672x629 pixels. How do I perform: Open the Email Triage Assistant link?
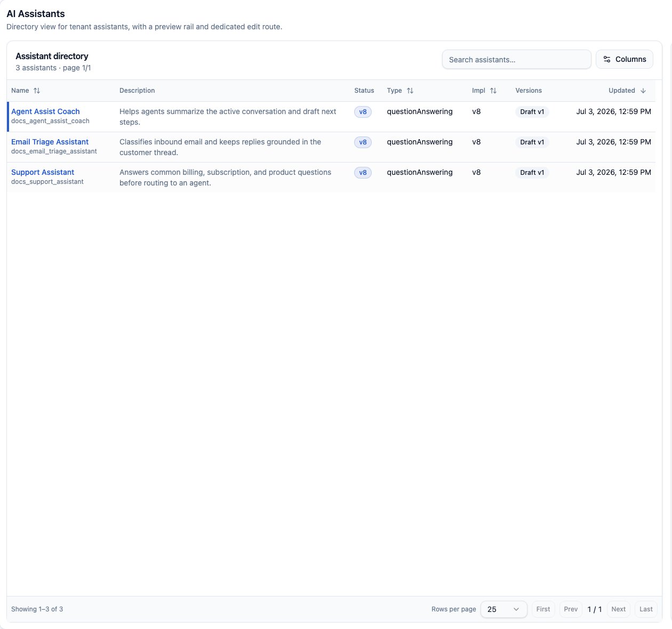coord(50,142)
